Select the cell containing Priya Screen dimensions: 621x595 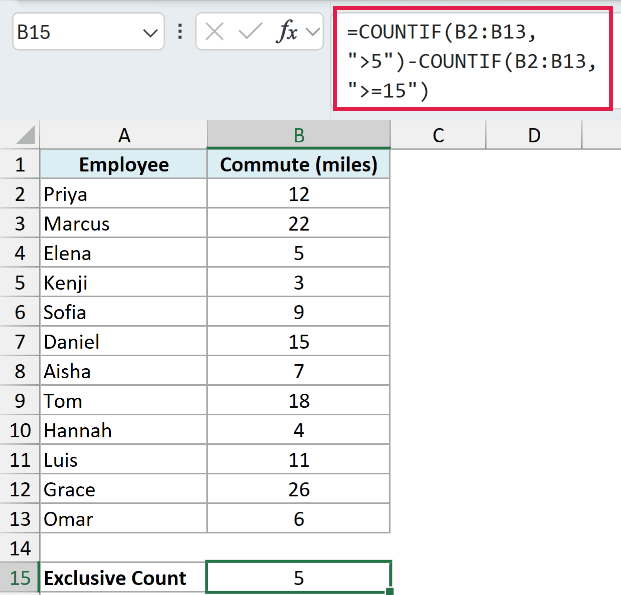pyautogui.click(x=124, y=194)
